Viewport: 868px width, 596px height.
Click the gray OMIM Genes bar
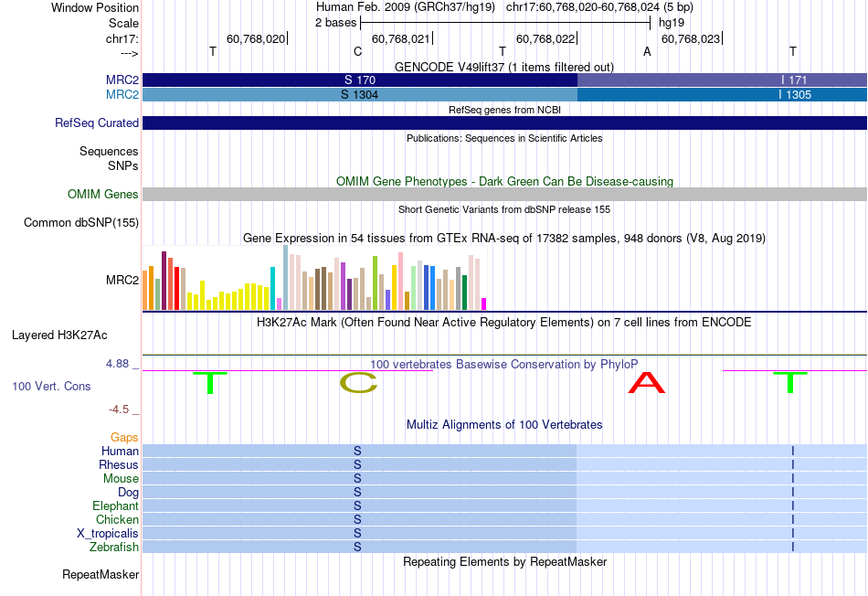coord(504,194)
